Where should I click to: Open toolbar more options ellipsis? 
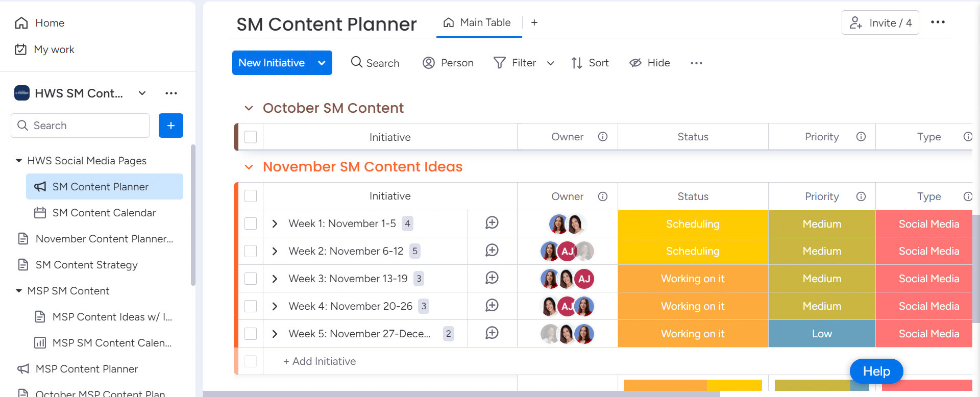(x=696, y=63)
